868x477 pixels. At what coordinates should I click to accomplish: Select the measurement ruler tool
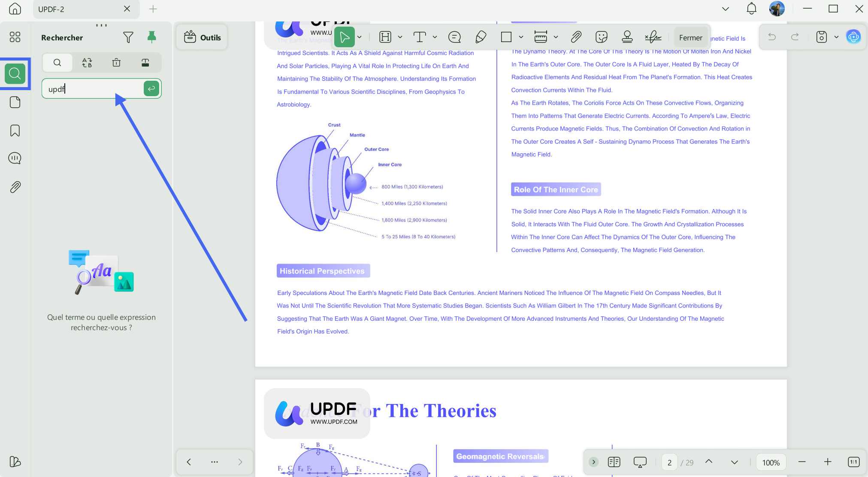541,37
